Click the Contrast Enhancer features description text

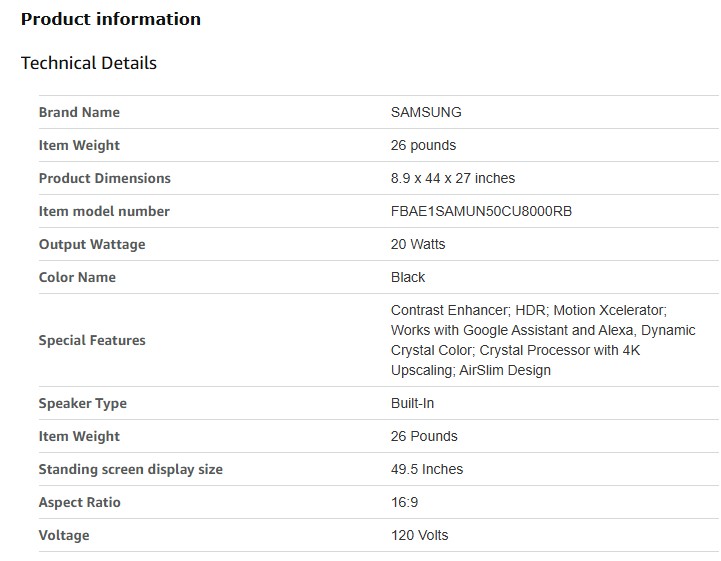click(x=542, y=340)
